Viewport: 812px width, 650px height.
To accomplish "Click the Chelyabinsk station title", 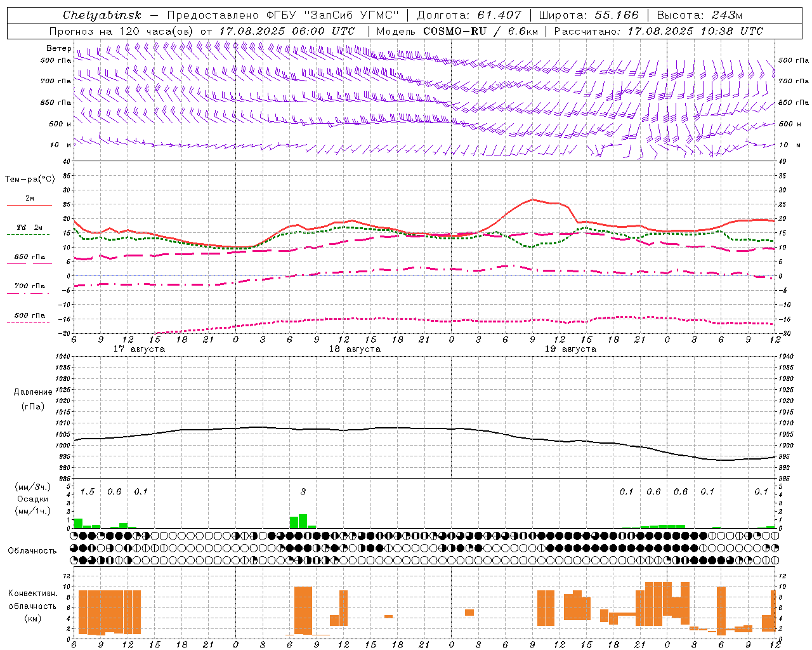I will (x=101, y=15).
